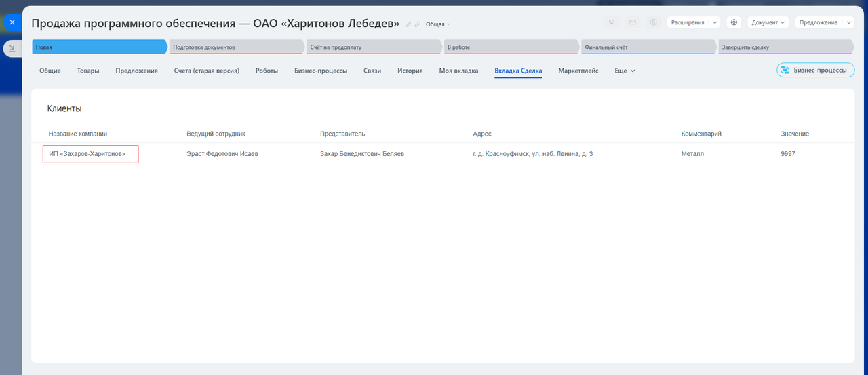Click the address cell Красноуфимск
Screen dimensions: 868x375
tap(533, 154)
